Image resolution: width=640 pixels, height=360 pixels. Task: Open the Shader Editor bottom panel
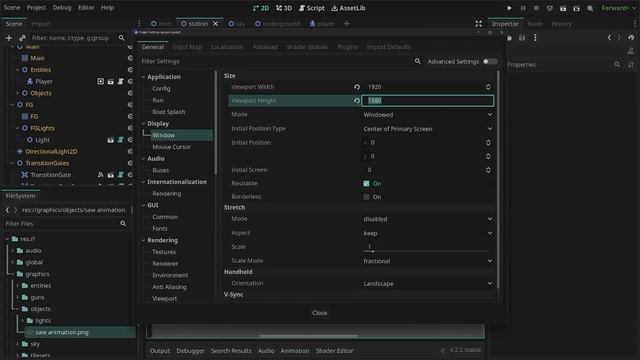[334, 351]
